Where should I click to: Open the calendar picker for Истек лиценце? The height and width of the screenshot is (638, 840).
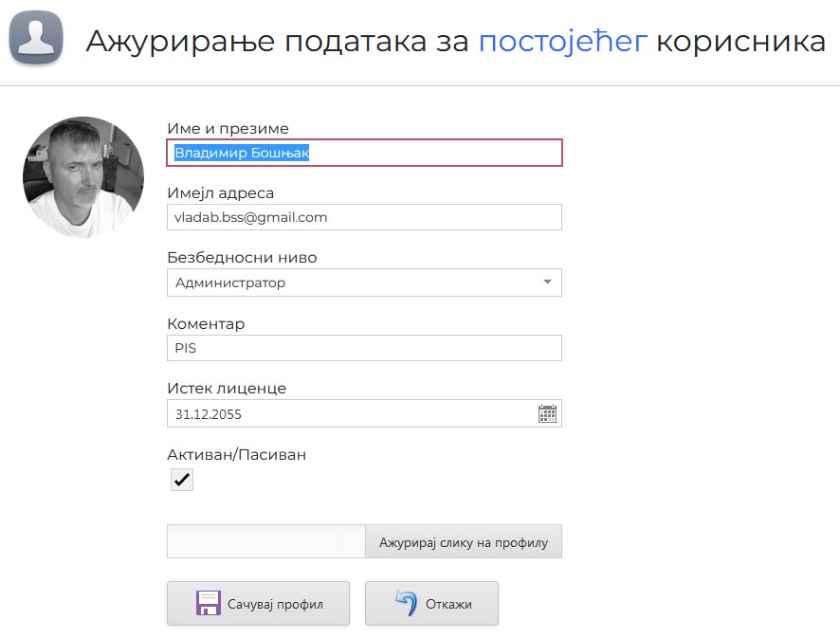[547, 413]
